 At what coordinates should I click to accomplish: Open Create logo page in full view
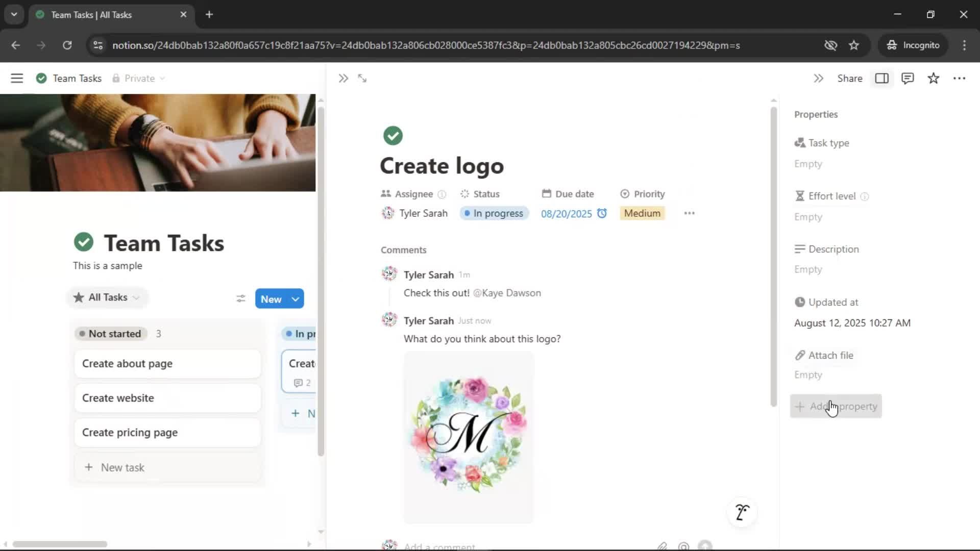[362, 78]
